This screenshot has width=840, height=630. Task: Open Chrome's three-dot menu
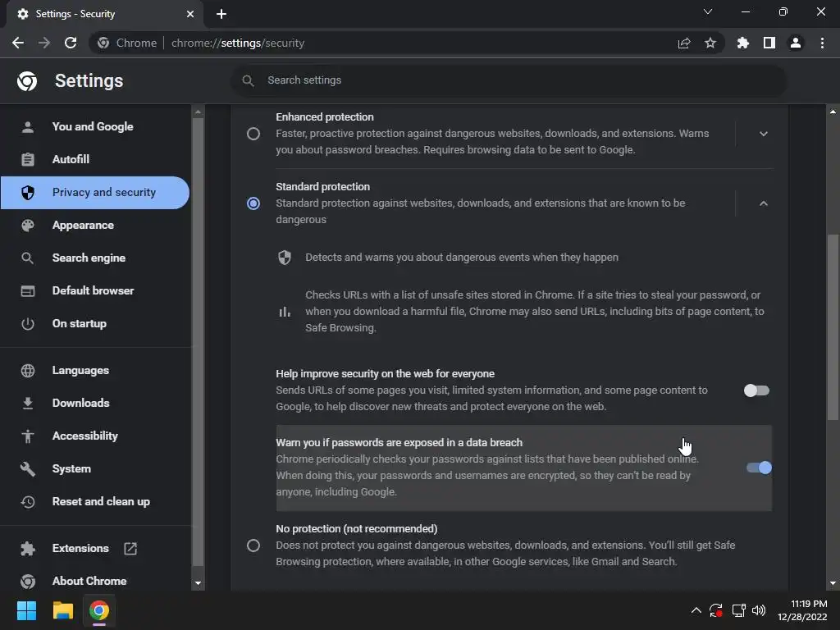pos(822,43)
